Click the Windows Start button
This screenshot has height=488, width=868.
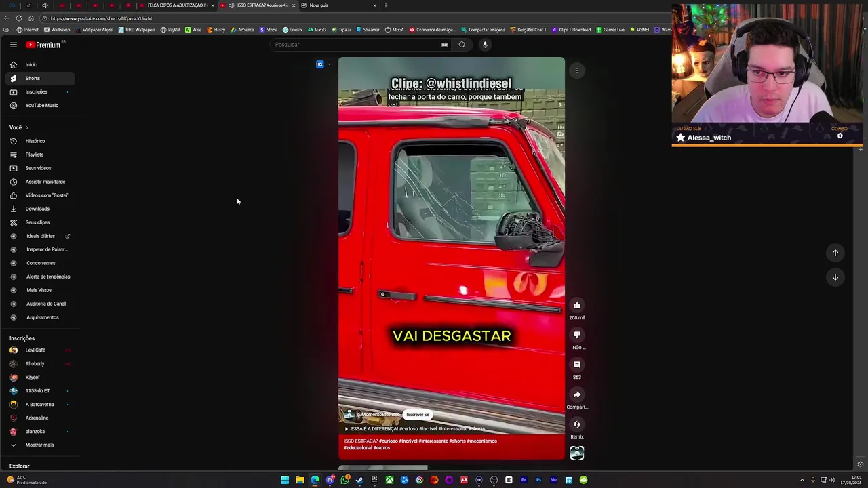(285, 480)
